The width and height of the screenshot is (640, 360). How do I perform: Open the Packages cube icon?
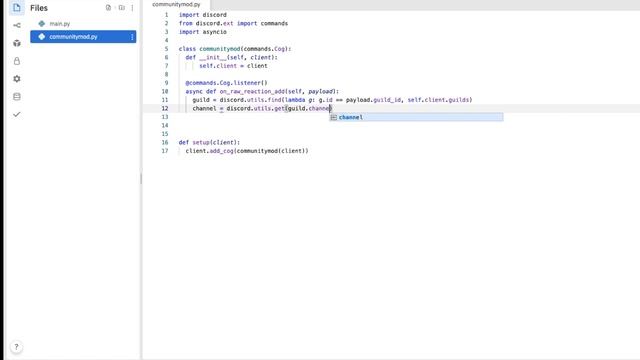tap(17, 43)
